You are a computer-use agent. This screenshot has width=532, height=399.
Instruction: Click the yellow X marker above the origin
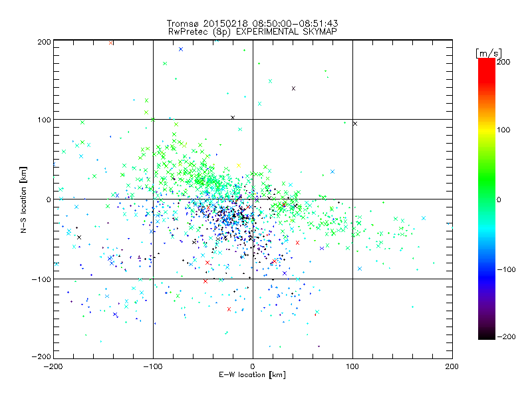coord(239,166)
